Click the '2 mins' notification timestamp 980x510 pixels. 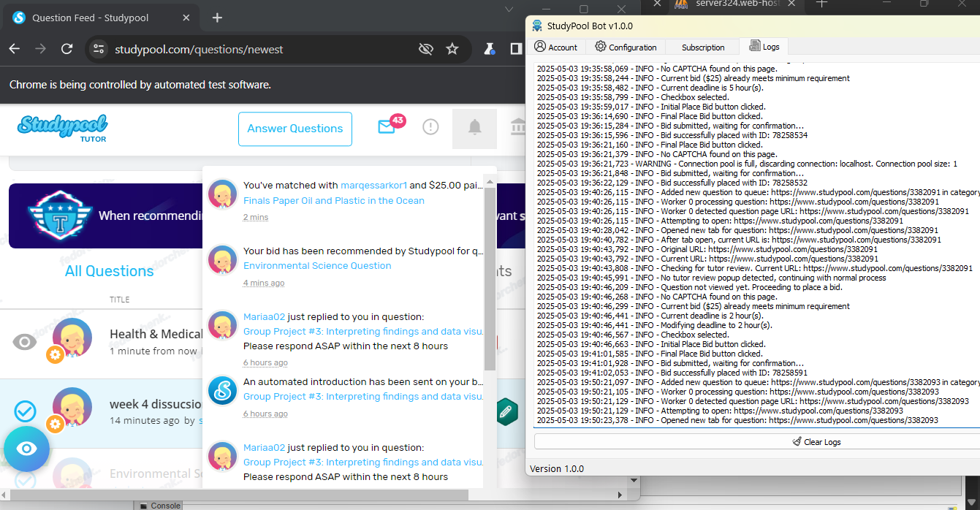pos(256,218)
